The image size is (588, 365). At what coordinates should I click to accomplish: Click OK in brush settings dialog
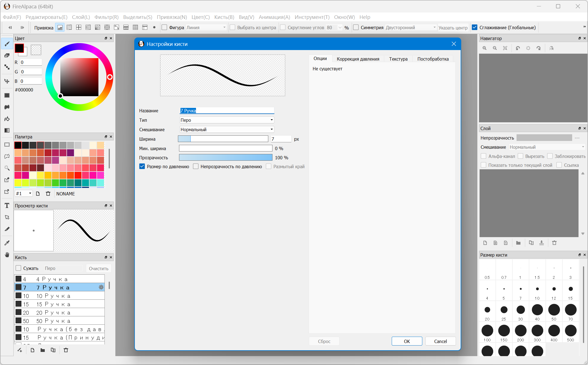(x=407, y=341)
